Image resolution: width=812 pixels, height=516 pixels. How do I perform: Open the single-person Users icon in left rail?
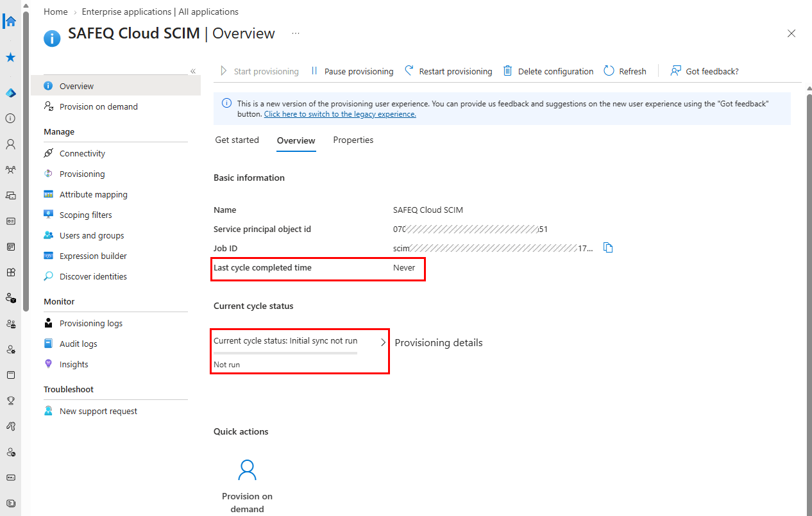[x=10, y=144]
